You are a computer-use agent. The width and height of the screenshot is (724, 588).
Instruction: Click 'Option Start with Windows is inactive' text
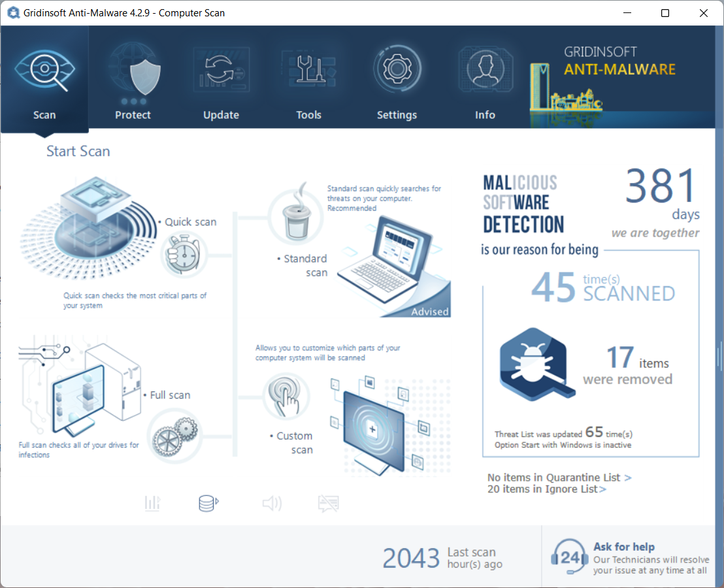tap(563, 445)
